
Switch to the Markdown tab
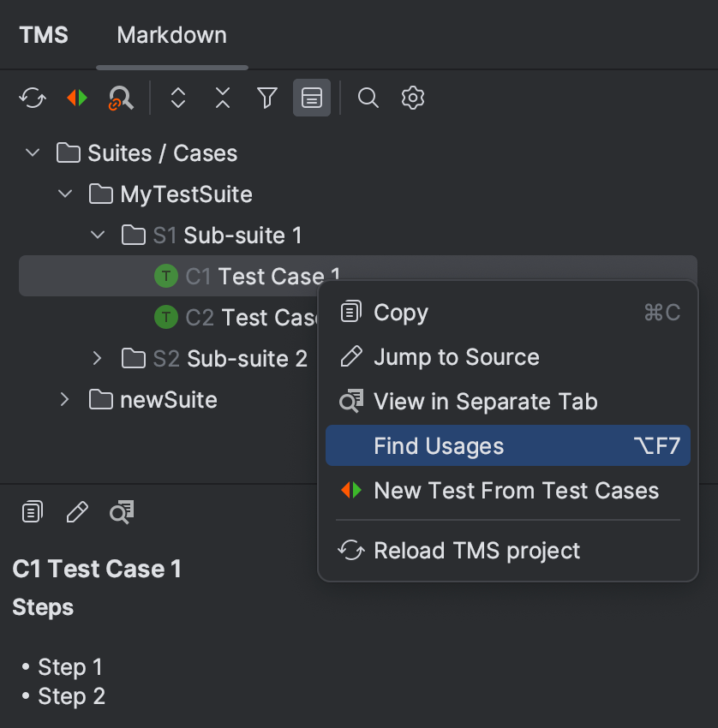click(171, 35)
